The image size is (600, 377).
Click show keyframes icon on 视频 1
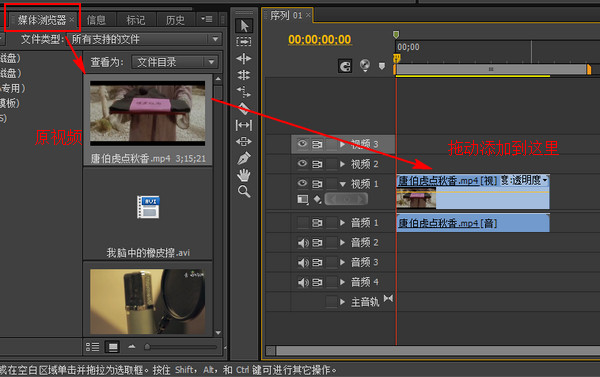click(317, 199)
